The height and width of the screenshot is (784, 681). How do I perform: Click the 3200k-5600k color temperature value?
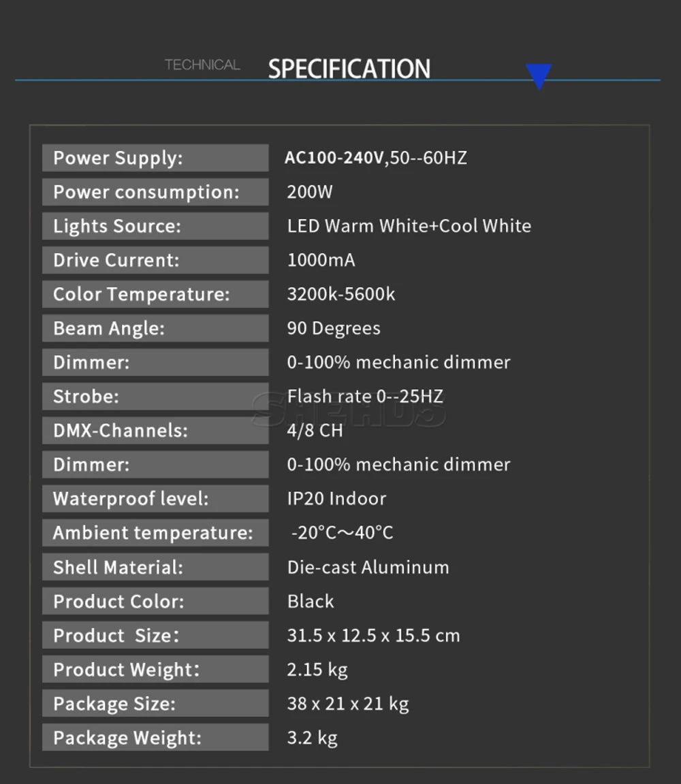340,294
